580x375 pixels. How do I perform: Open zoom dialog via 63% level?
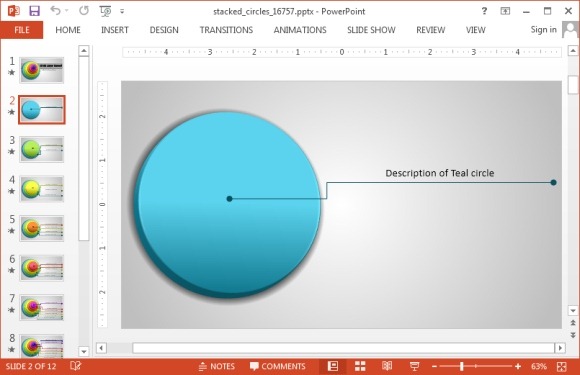point(539,366)
